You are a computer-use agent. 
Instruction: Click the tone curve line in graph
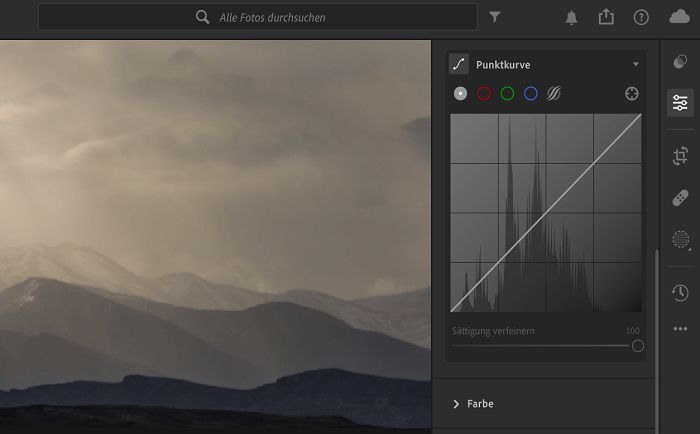coord(546,213)
